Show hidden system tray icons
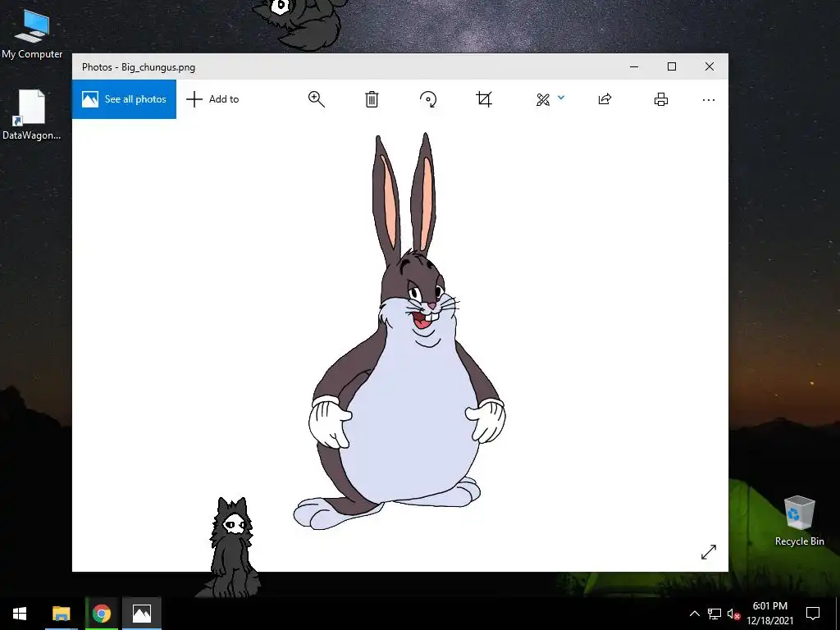The image size is (840, 630). tap(694, 614)
